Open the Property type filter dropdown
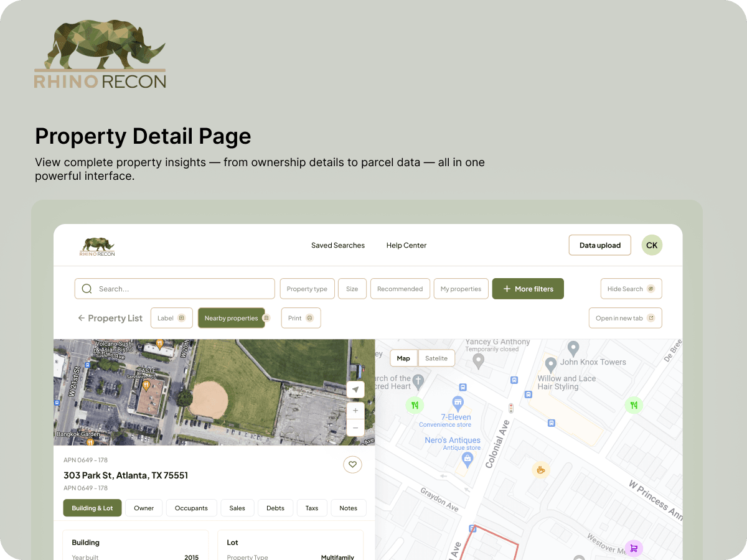Screen dimensions: 747x560 [x=307, y=289]
